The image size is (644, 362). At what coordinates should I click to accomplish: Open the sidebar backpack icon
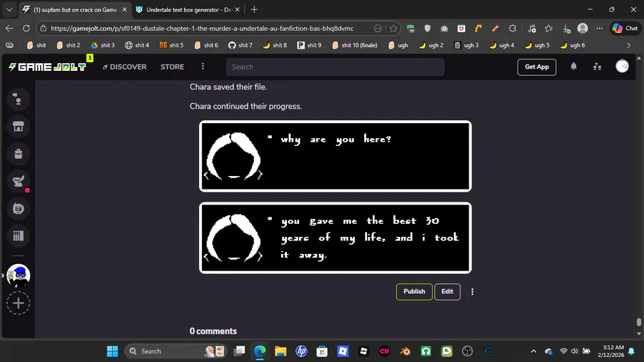[18, 154]
